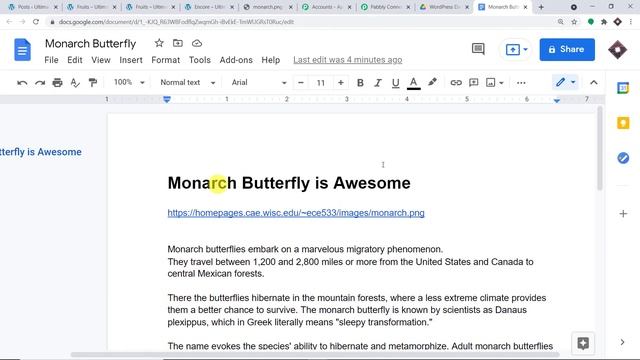The image size is (640, 360).
Task: View the cloud document status icon
Action: pos(197,43)
